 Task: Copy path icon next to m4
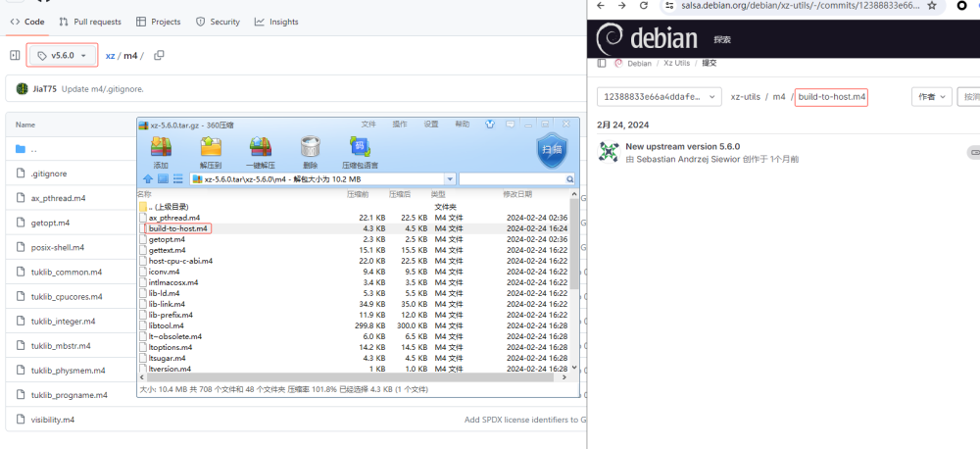159,55
